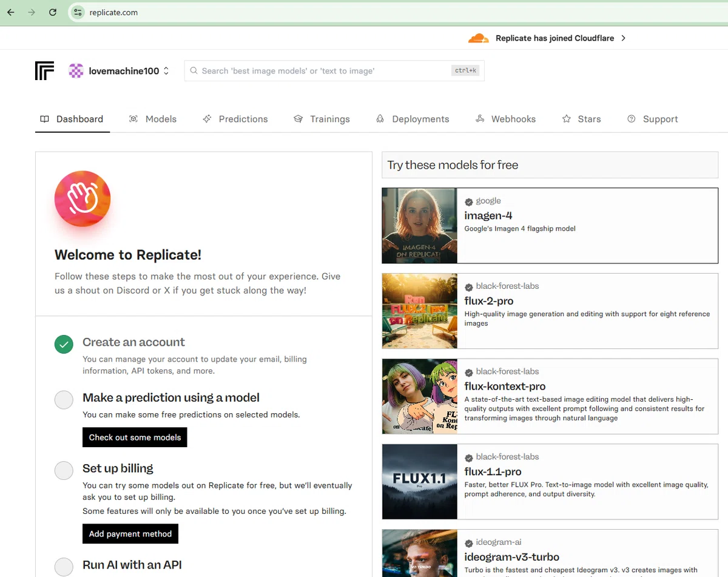Click the google owner name above imagen-4
This screenshot has width=728, height=577.
pyautogui.click(x=488, y=201)
